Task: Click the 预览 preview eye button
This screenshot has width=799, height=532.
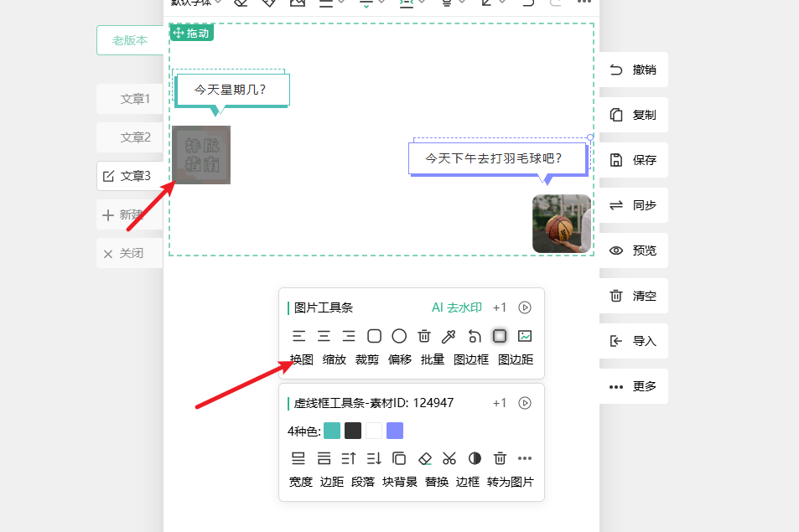Action: (634, 251)
